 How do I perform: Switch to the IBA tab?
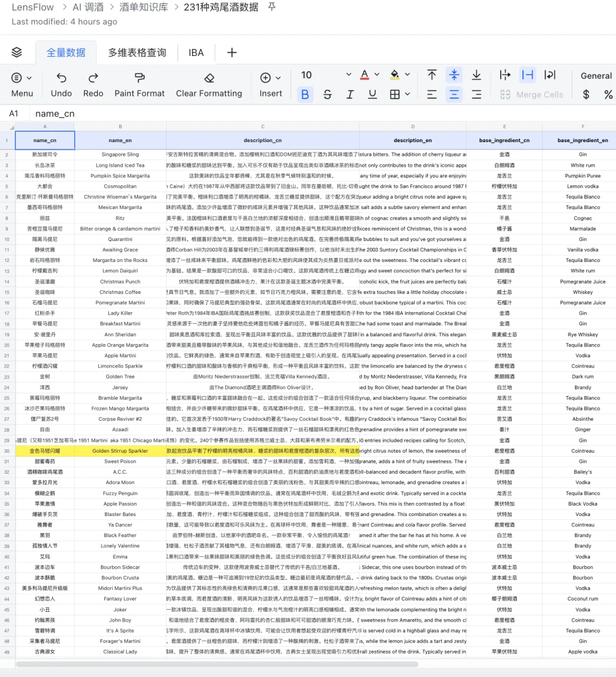(x=196, y=53)
